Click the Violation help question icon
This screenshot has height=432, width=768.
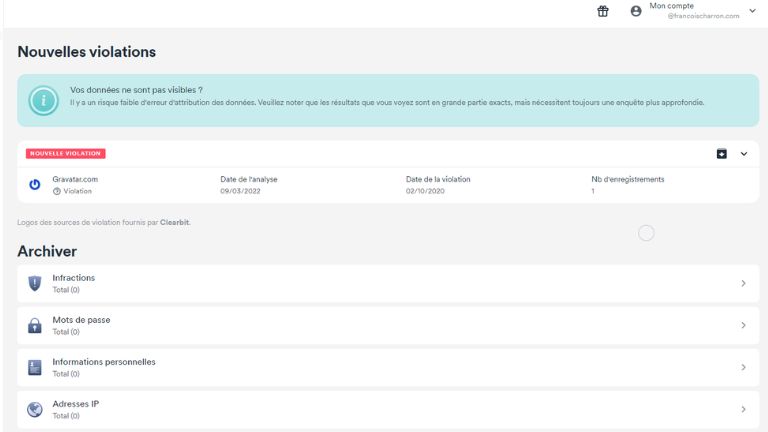pyautogui.click(x=57, y=192)
